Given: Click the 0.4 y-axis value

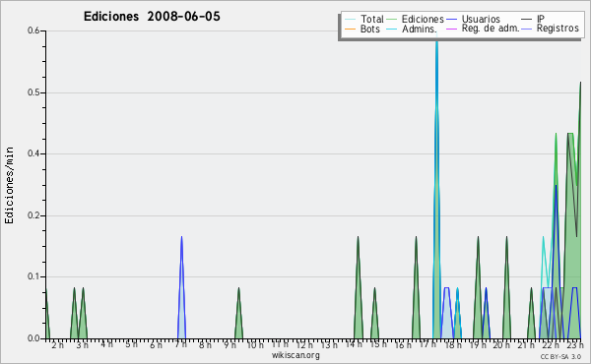Looking at the screenshot, I should point(33,153).
